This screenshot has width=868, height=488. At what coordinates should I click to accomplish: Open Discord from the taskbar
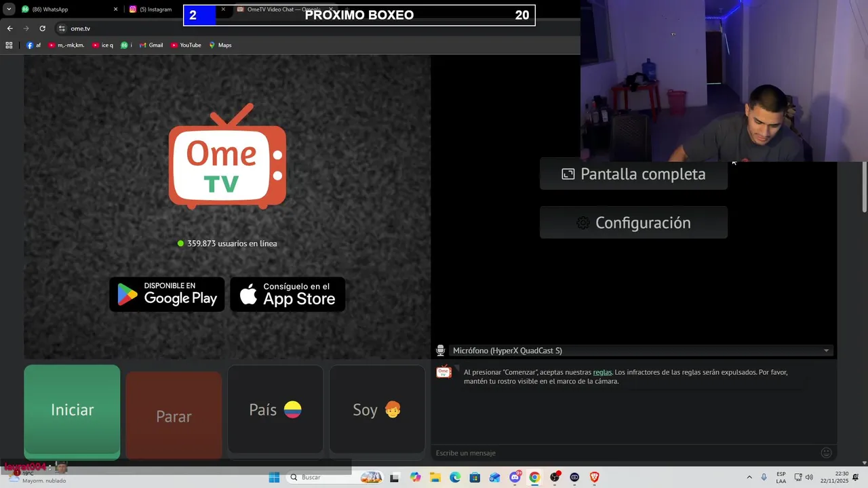tap(515, 477)
